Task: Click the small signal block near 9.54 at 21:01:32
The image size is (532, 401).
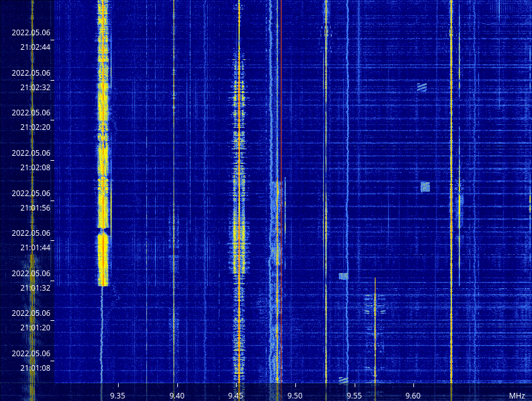Action: pyautogui.click(x=343, y=276)
